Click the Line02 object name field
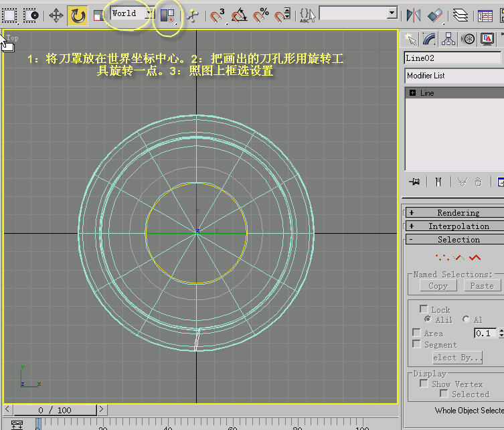 (452, 58)
